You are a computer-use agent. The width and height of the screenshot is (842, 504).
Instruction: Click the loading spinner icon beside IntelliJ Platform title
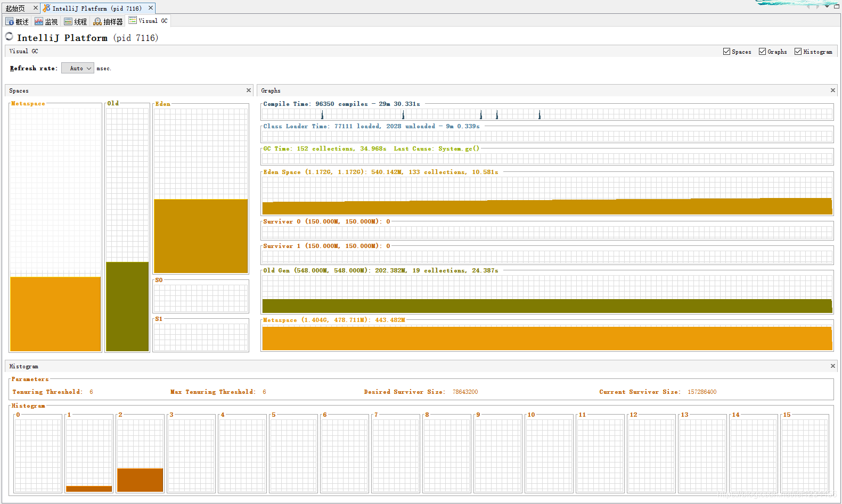click(9, 36)
